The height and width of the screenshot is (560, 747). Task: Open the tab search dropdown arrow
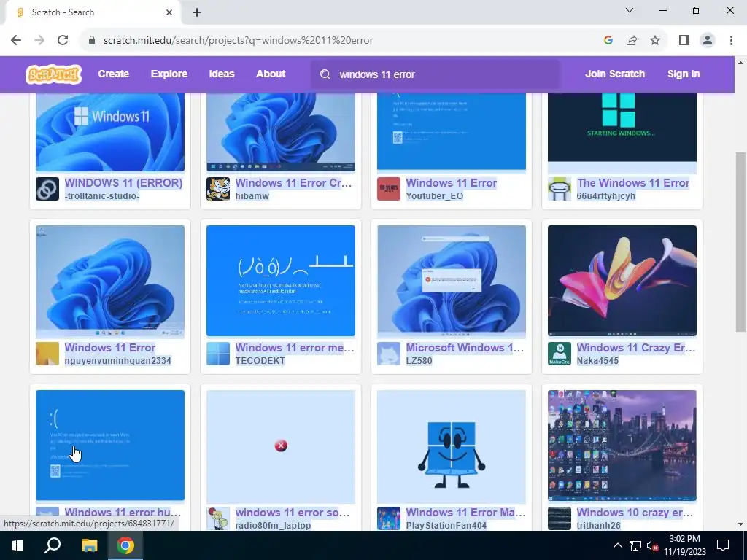pos(630,10)
